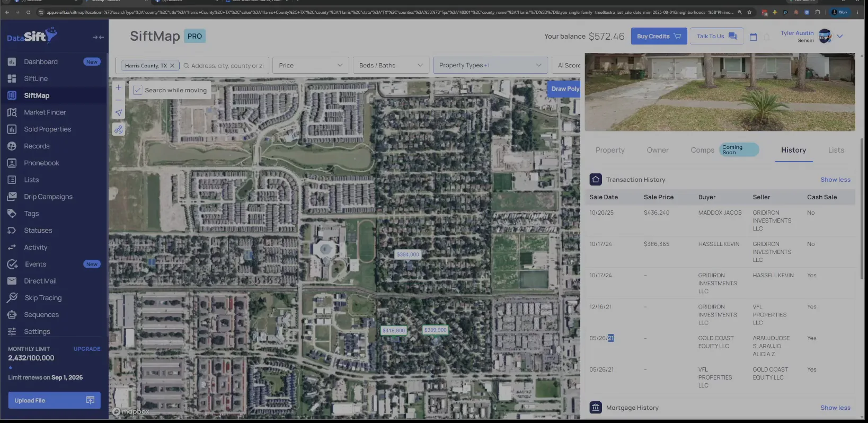868x423 pixels.
Task: Click the $394,000 price marker on the map
Action: click(408, 254)
